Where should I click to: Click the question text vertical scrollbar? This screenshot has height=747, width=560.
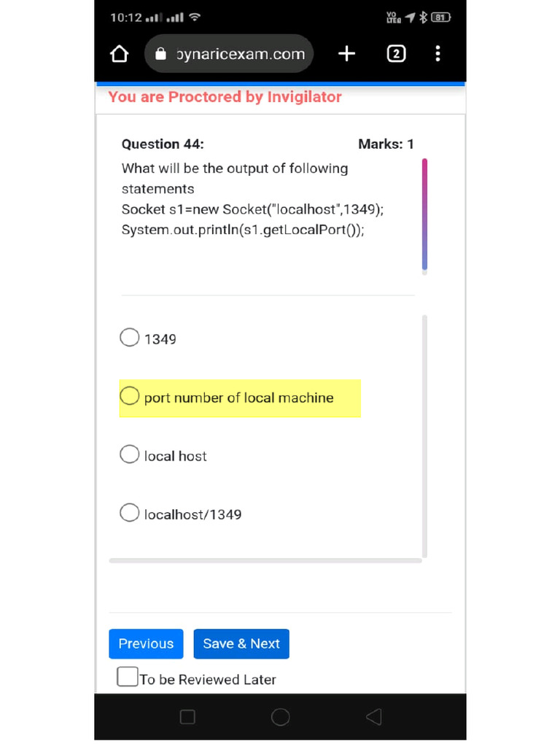pyautogui.click(x=424, y=215)
